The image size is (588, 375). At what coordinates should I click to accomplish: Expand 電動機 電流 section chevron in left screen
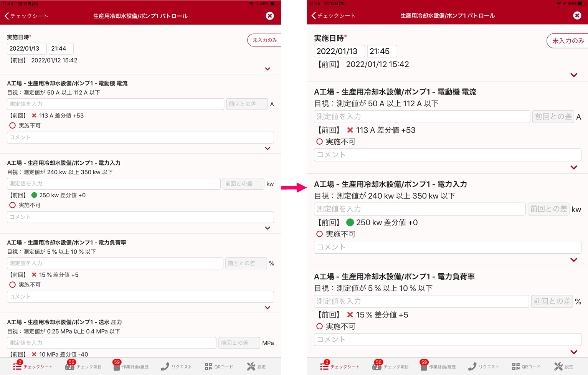[x=268, y=149]
